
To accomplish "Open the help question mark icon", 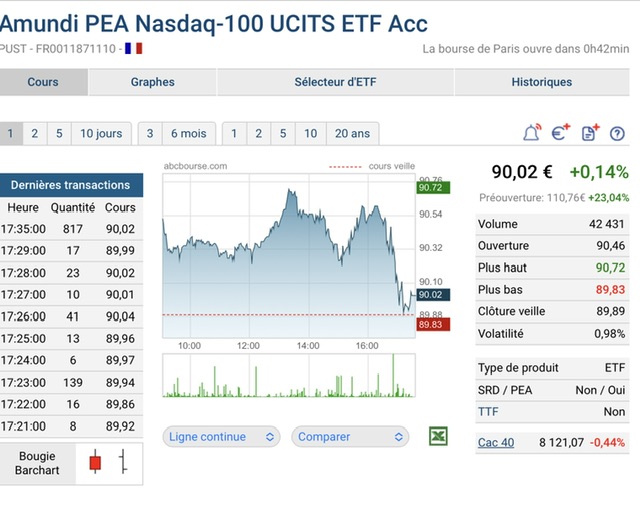I will pyautogui.click(x=616, y=133).
